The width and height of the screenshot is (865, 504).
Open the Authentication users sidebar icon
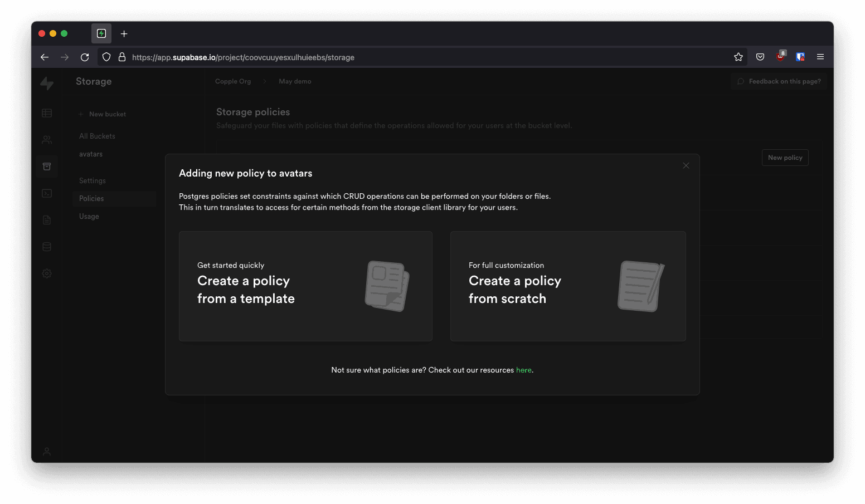point(47,140)
